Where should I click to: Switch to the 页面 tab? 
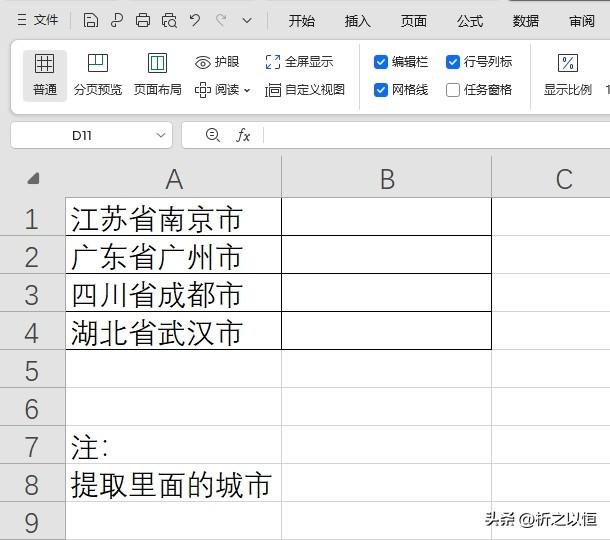click(x=414, y=21)
